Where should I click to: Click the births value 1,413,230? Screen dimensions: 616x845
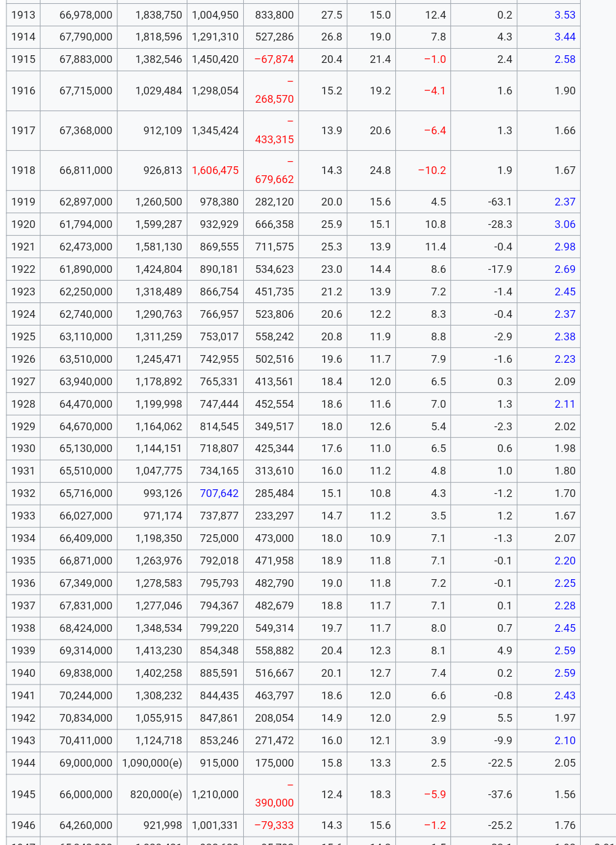tap(158, 651)
